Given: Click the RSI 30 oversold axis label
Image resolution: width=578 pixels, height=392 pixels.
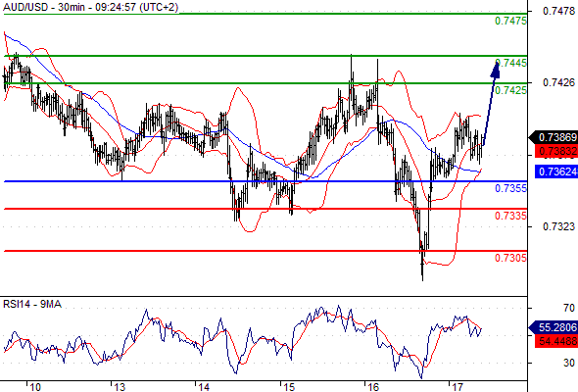Looking at the screenshot, I should click(569, 363).
